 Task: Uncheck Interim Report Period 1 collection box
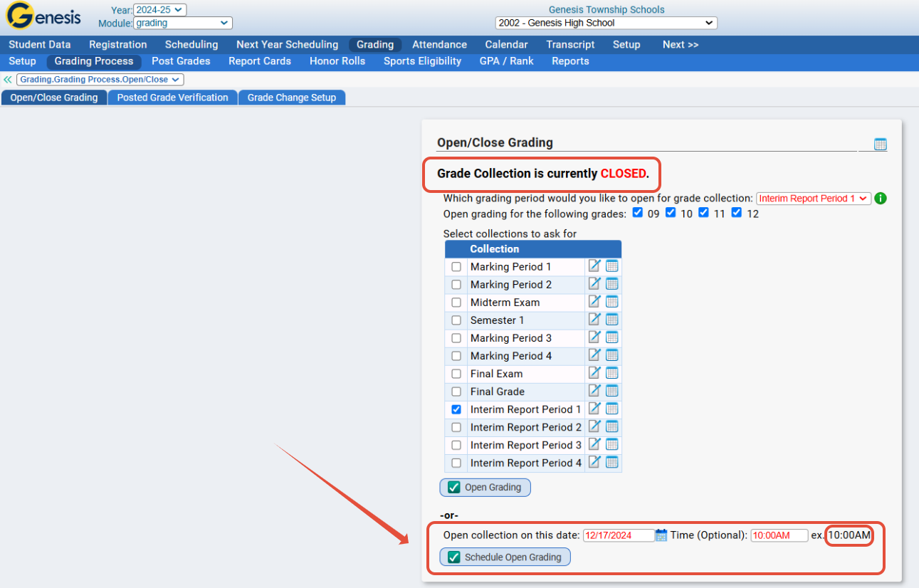pyautogui.click(x=456, y=409)
